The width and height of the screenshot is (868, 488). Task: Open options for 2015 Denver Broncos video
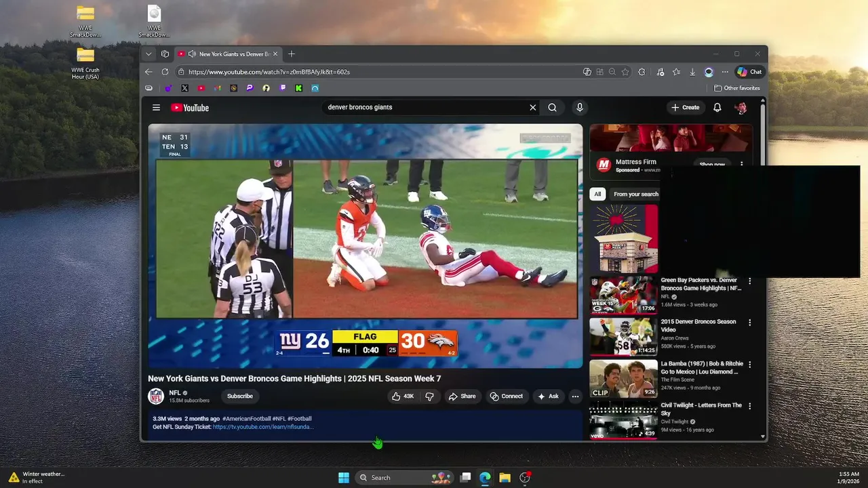tap(749, 322)
